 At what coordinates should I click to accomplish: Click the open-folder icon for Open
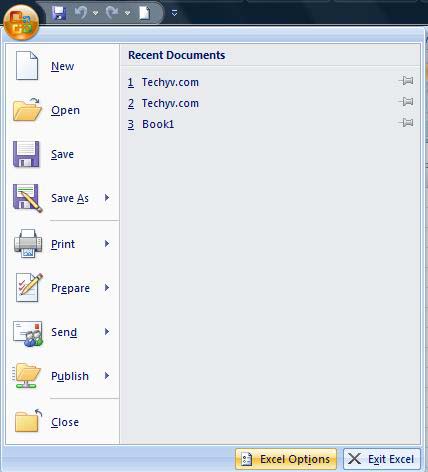[27, 110]
